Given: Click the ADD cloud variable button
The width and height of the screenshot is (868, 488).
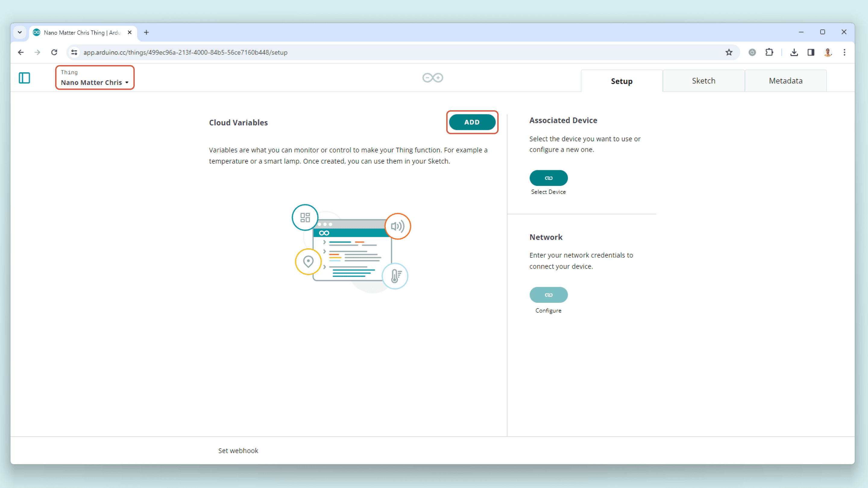Looking at the screenshot, I should pos(472,122).
